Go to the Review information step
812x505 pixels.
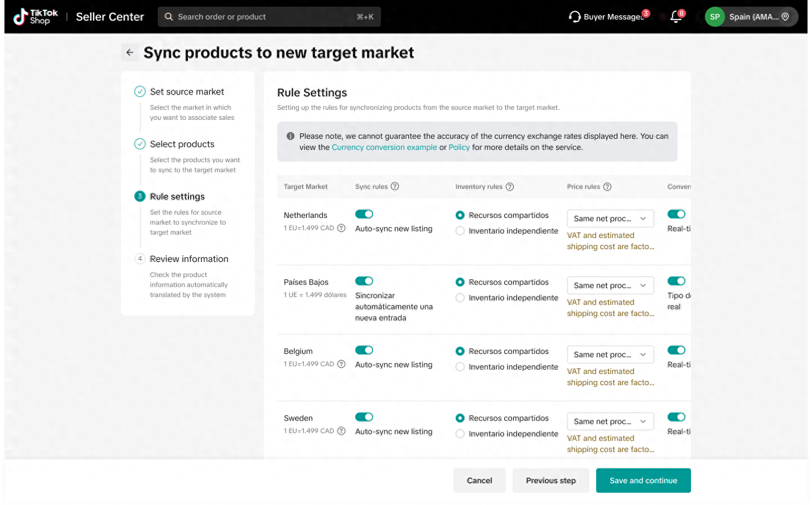tap(189, 259)
